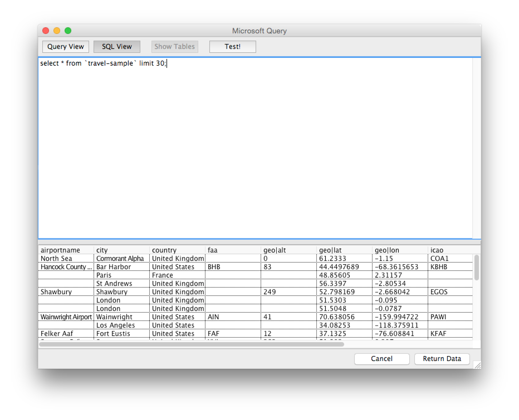This screenshot has width=519, height=420.
Task: Select the Shawbury airportname cell
Action: (x=66, y=292)
